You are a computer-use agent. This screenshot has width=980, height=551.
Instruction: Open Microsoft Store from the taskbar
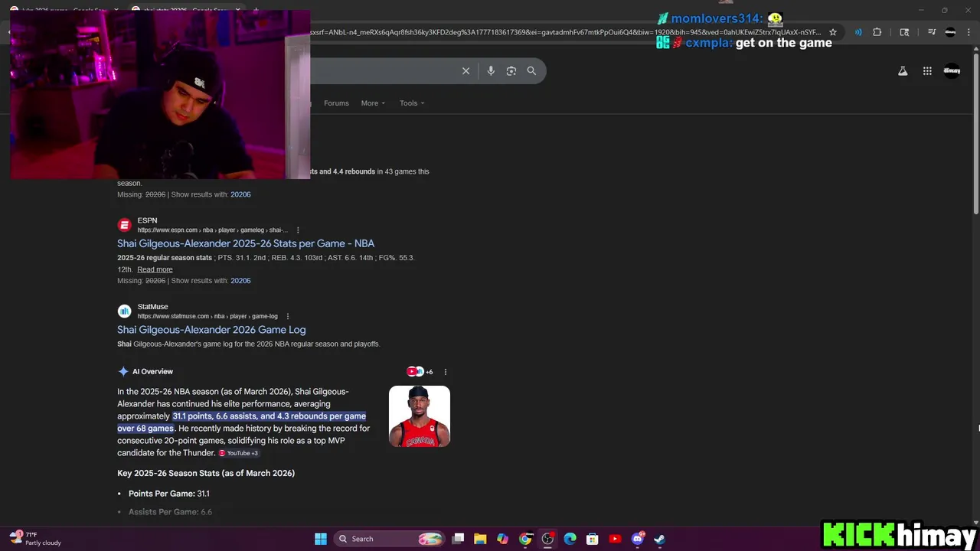tap(592, 539)
